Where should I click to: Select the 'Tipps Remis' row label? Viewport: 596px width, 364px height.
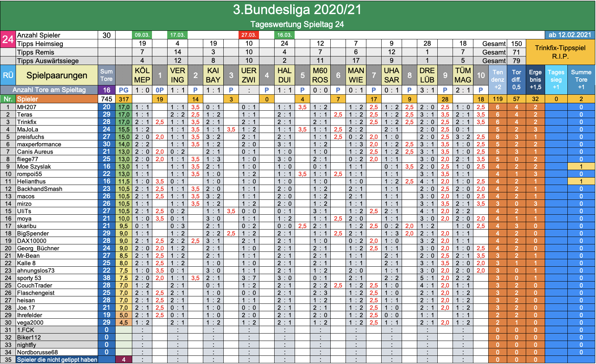tap(57, 52)
